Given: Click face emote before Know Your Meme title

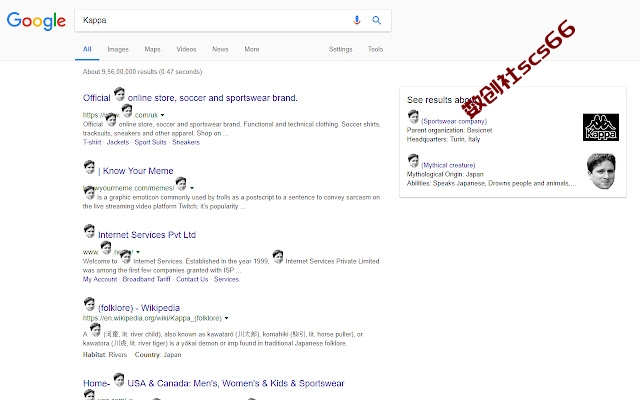Looking at the screenshot, I should pos(89,167).
